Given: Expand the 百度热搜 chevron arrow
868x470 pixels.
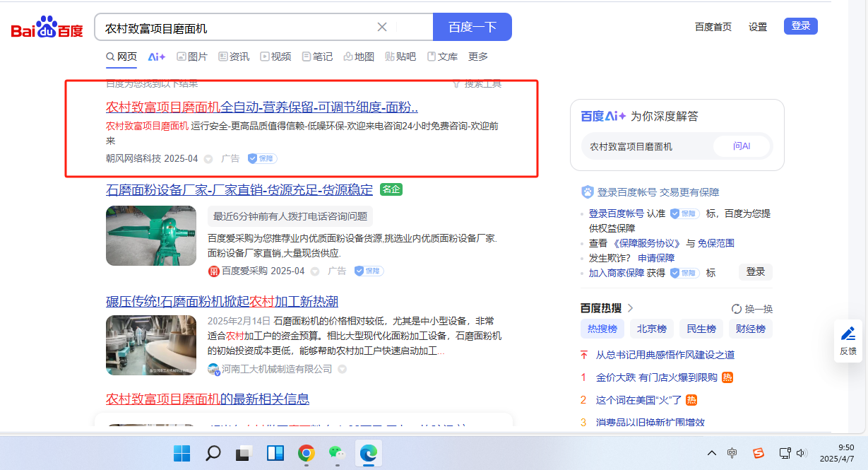Looking at the screenshot, I should [x=631, y=308].
